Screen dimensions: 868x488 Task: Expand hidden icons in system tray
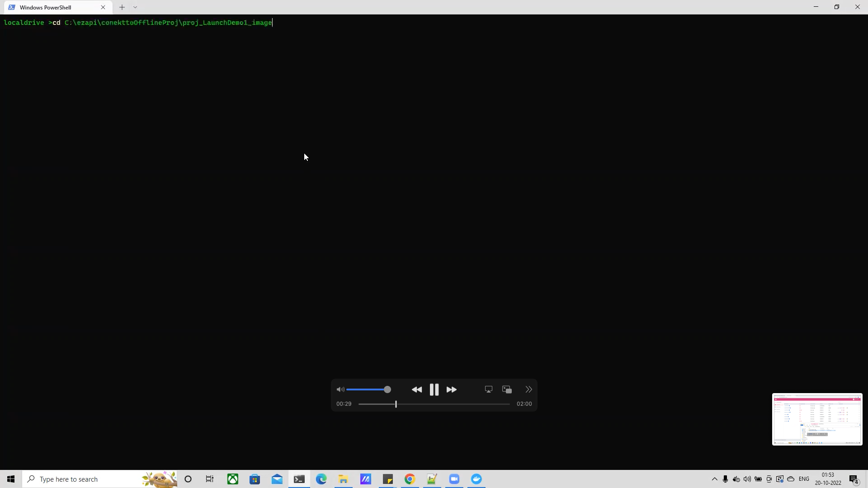pyautogui.click(x=715, y=479)
